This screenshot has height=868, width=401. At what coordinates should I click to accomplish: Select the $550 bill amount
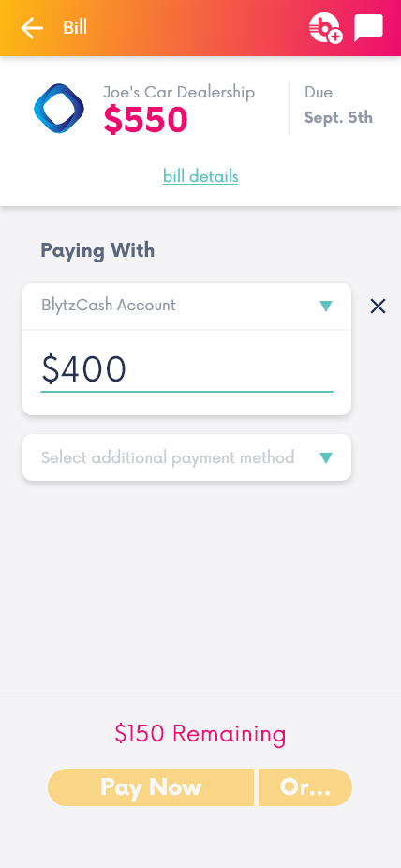pos(145,120)
